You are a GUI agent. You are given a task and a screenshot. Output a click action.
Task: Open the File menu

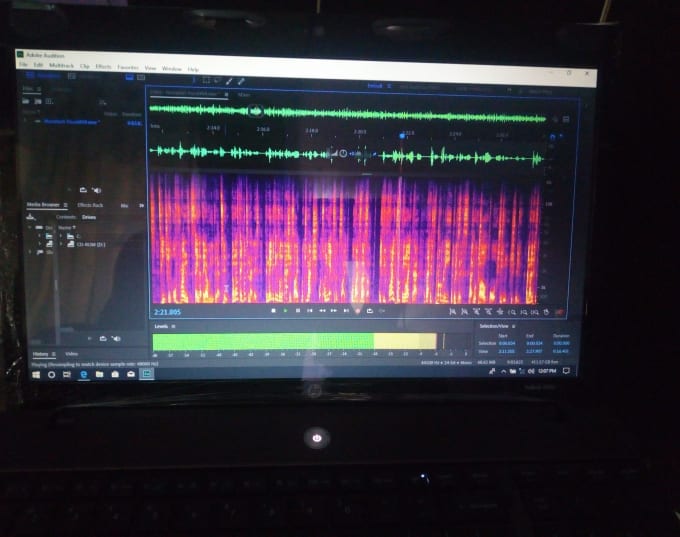(x=23, y=64)
